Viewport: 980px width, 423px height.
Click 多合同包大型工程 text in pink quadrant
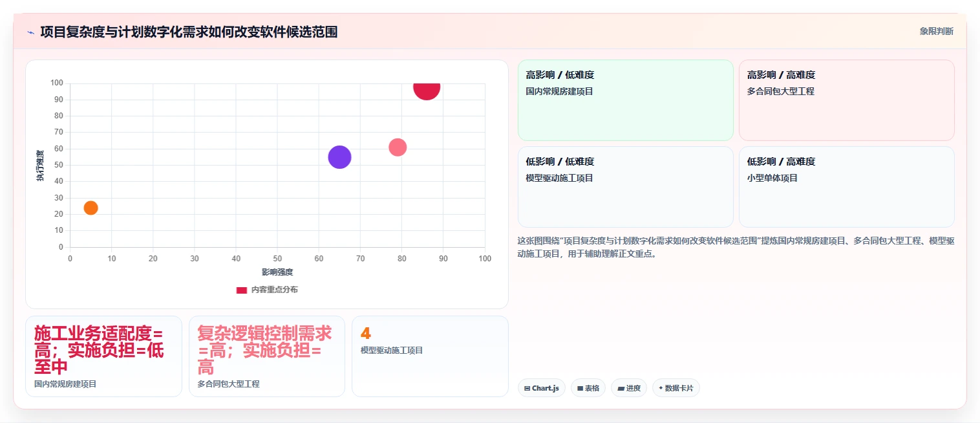click(x=781, y=92)
